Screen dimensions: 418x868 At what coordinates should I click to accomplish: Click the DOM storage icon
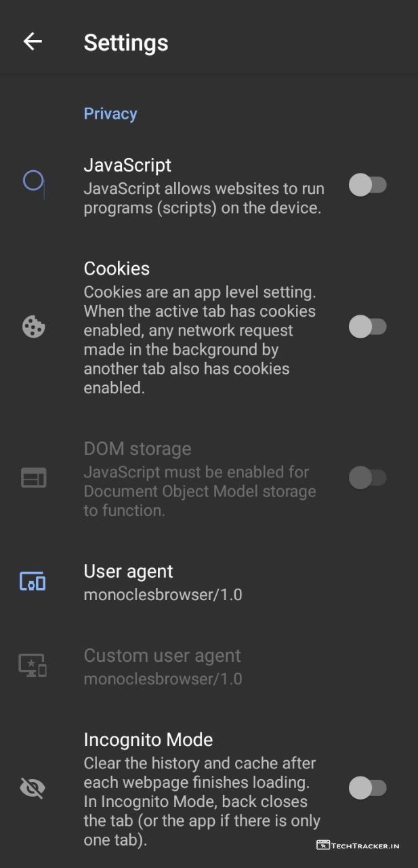33,478
